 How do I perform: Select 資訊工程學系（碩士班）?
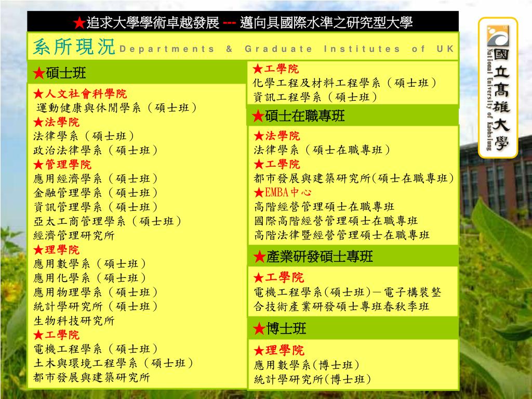[315, 97]
